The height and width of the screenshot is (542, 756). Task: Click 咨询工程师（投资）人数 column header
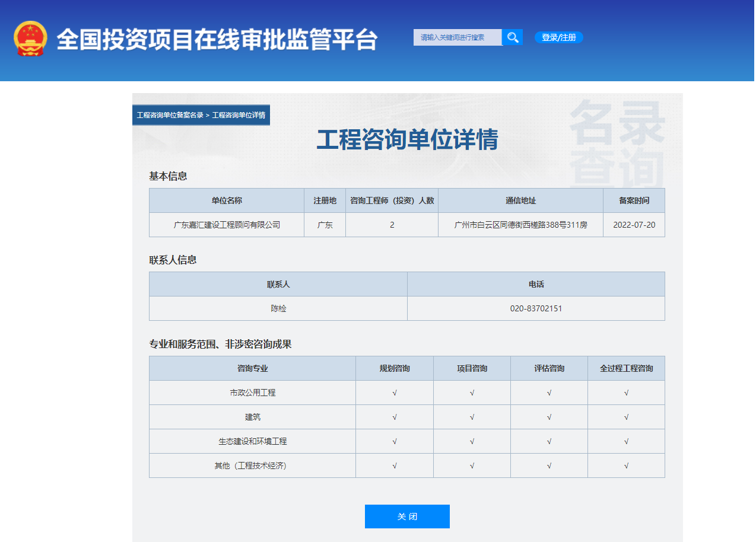click(x=392, y=200)
